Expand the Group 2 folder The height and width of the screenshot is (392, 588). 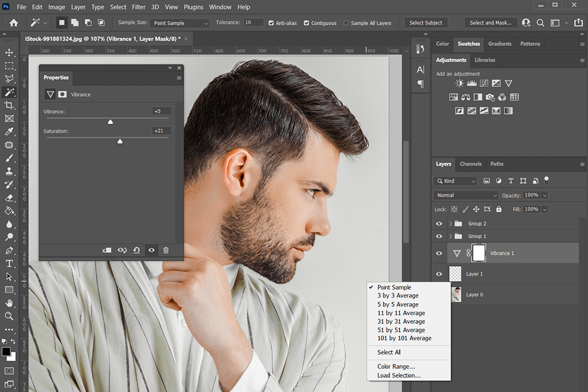450,224
